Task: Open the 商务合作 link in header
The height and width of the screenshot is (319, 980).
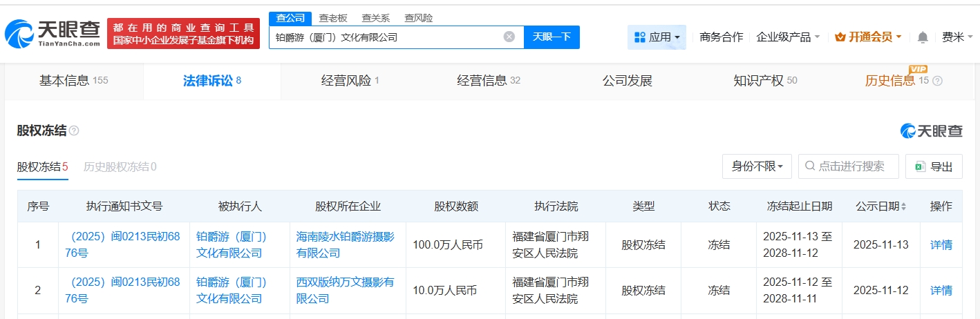Action: (722, 37)
